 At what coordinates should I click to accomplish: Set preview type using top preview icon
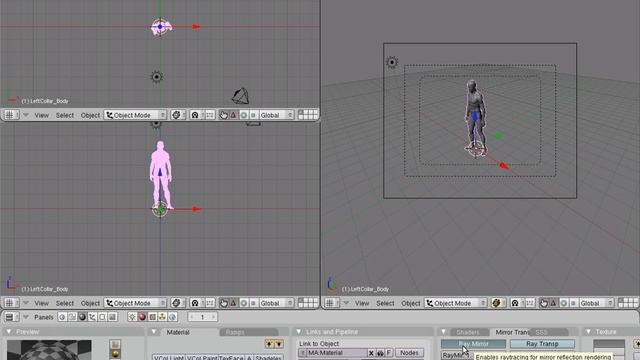tap(115, 344)
